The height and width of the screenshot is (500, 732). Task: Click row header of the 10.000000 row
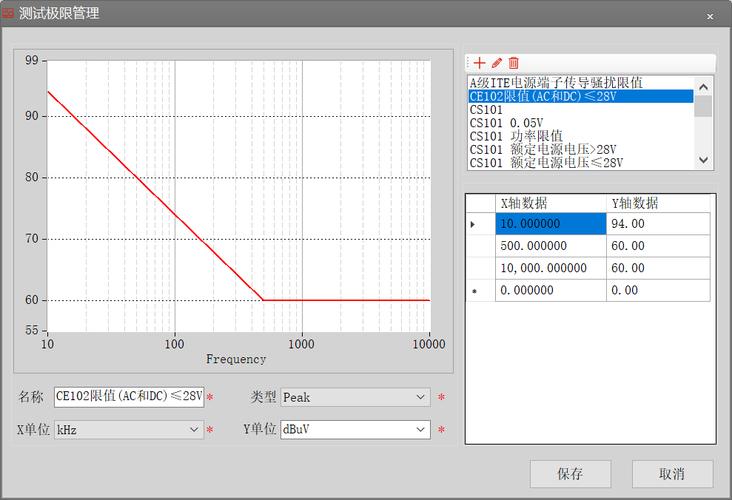(481, 224)
